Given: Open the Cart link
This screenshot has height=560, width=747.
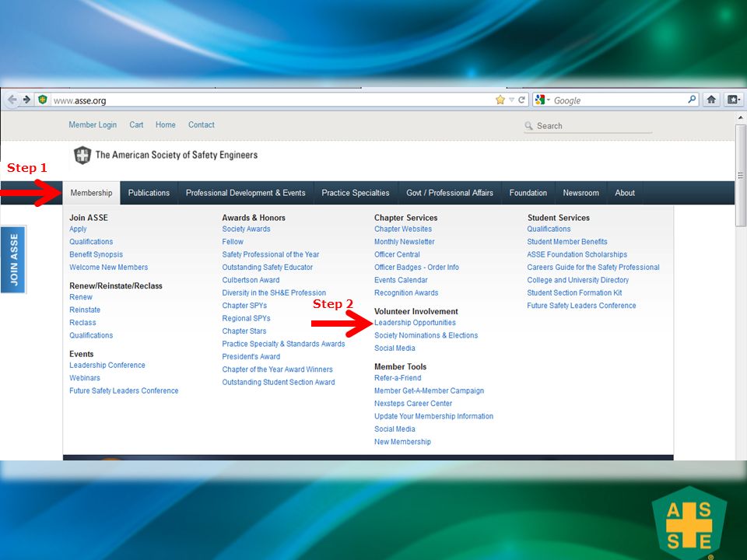Looking at the screenshot, I should click(x=136, y=124).
